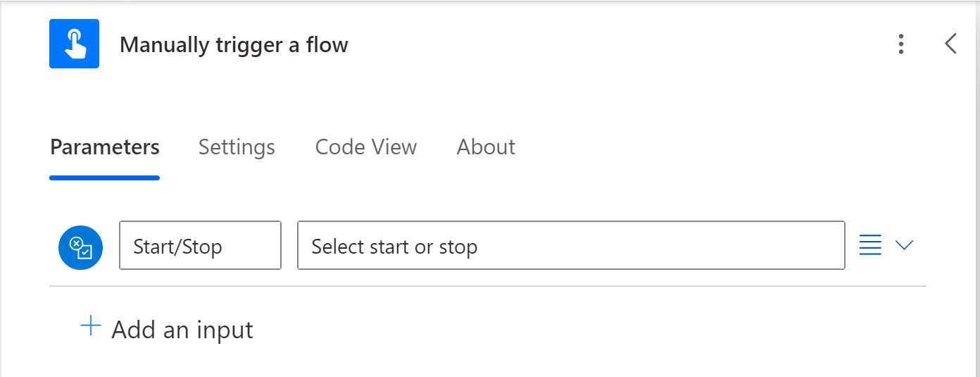Collapse the trigger panel with the left chevron

point(950,44)
